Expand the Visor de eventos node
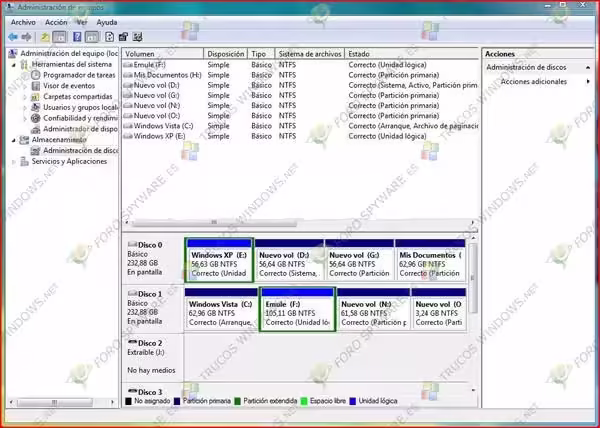Image resolution: width=600 pixels, height=428 pixels. coord(24,86)
